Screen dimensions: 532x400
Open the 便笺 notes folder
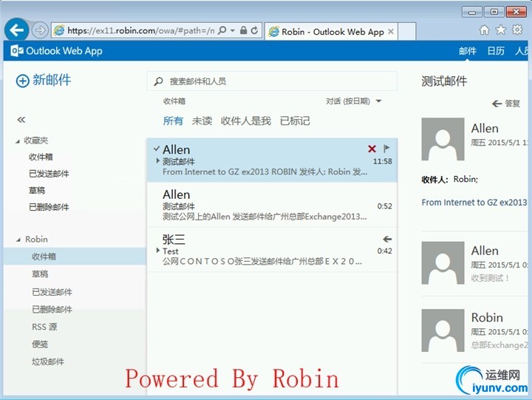(40, 344)
